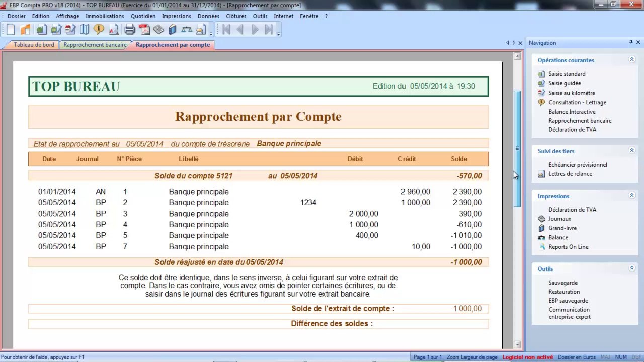Click the open-book consultation toolbar icon
The image size is (644, 362).
coord(85,30)
